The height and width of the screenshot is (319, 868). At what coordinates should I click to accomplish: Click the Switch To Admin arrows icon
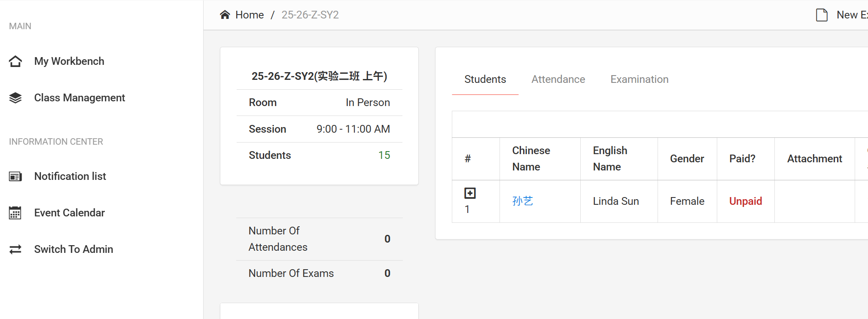pyautogui.click(x=15, y=249)
